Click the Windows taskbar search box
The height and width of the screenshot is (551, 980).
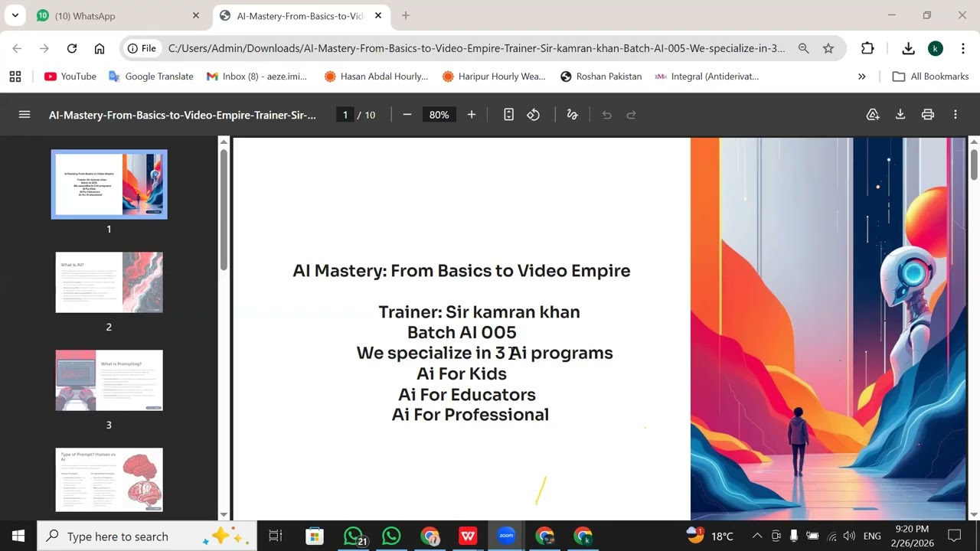point(148,536)
